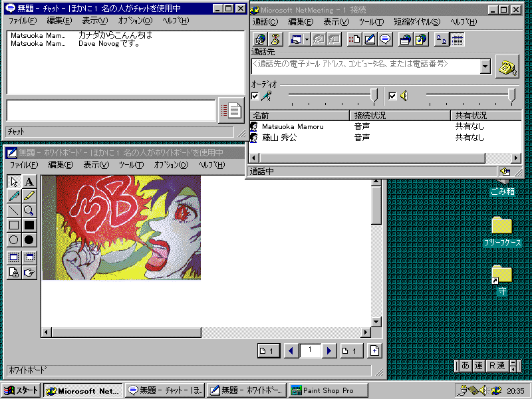Select participant 藤山 秀公 in list
The image size is (532, 399).
pyautogui.click(x=279, y=138)
